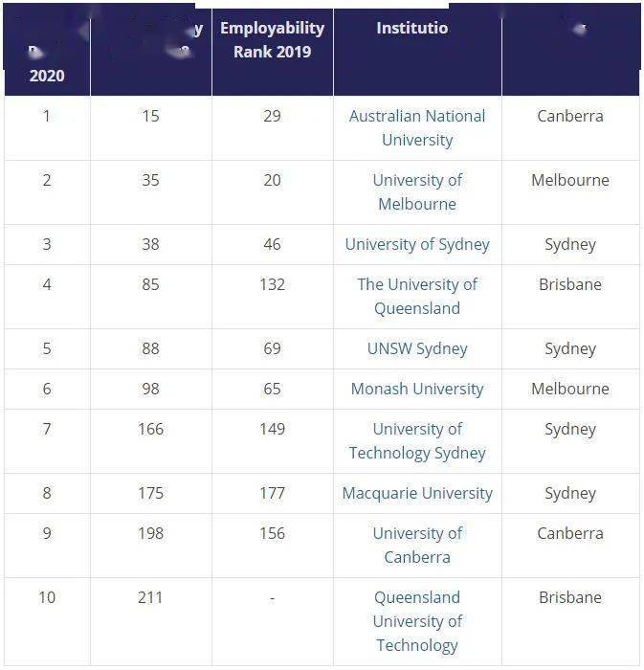Click the rank 211 cell in row 10
Screen dimensions: 644x670
pyautogui.click(x=150, y=597)
